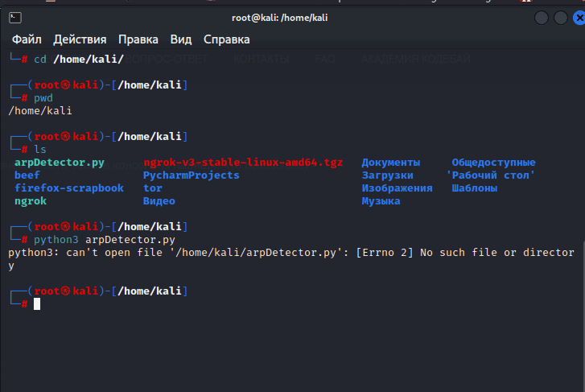Open the Действия menu
Screen dimensions: 585x392
[x=80, y=39]
